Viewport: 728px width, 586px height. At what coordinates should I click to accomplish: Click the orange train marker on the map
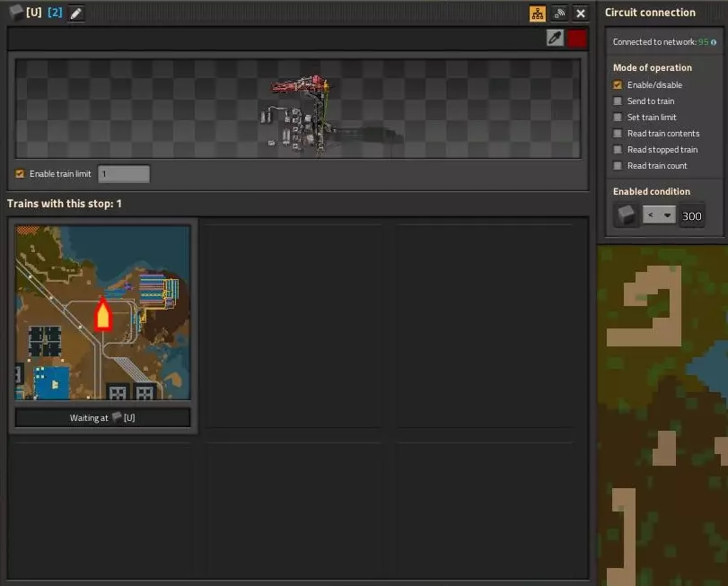click(102, 315)
